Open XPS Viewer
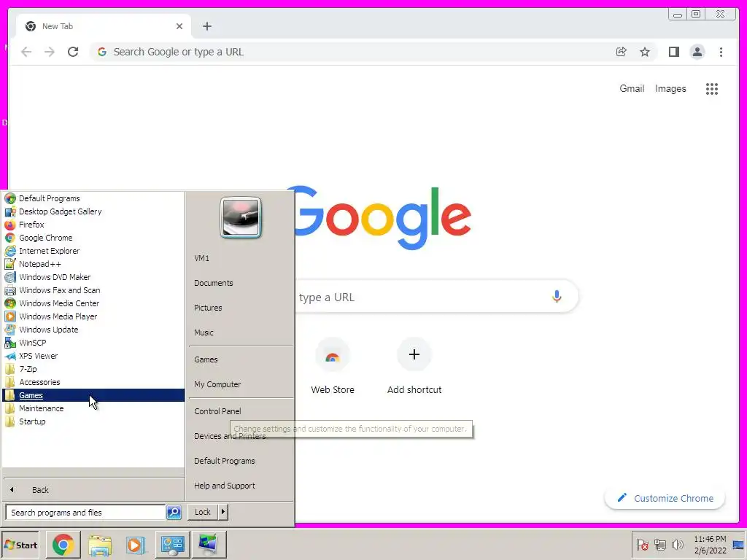Viewport: 747px width, 560px height. 93,356
